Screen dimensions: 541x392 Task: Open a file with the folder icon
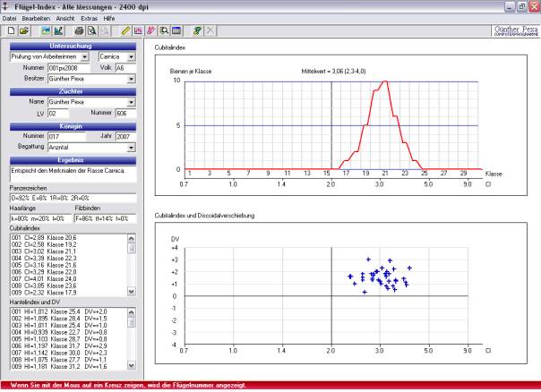(22, 30)
